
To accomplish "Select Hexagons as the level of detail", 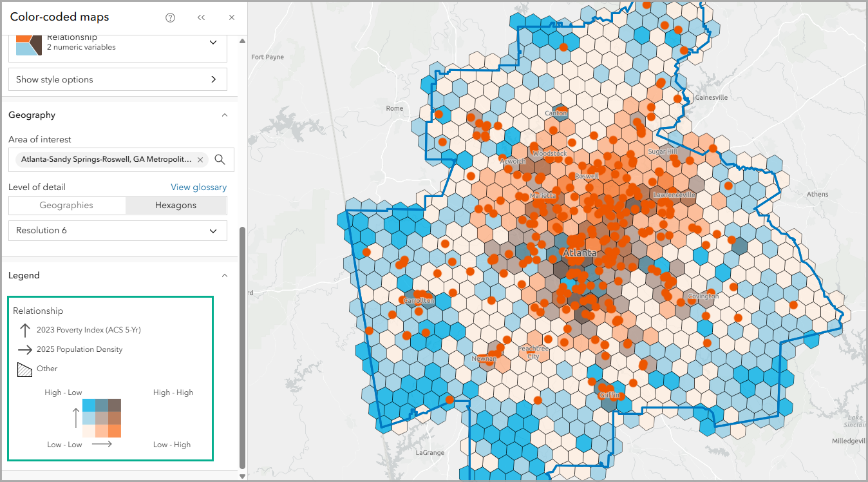I will [176, 205].
